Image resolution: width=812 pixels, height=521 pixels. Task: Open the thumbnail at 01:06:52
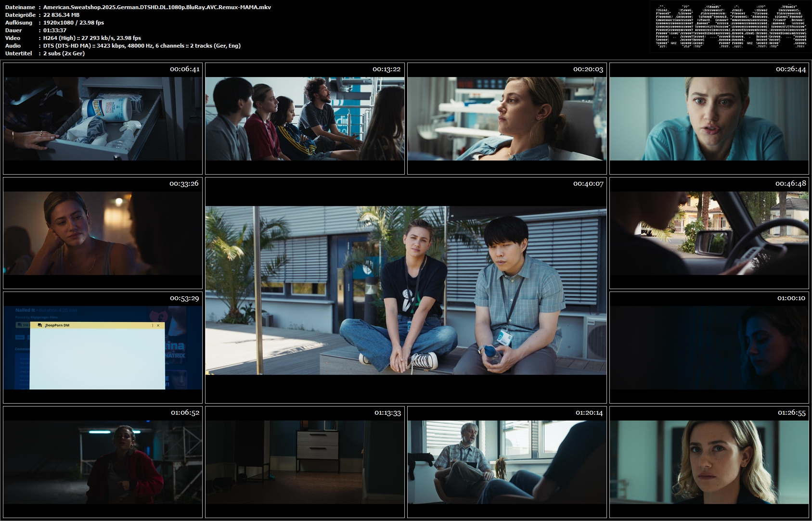pos(103,462)
